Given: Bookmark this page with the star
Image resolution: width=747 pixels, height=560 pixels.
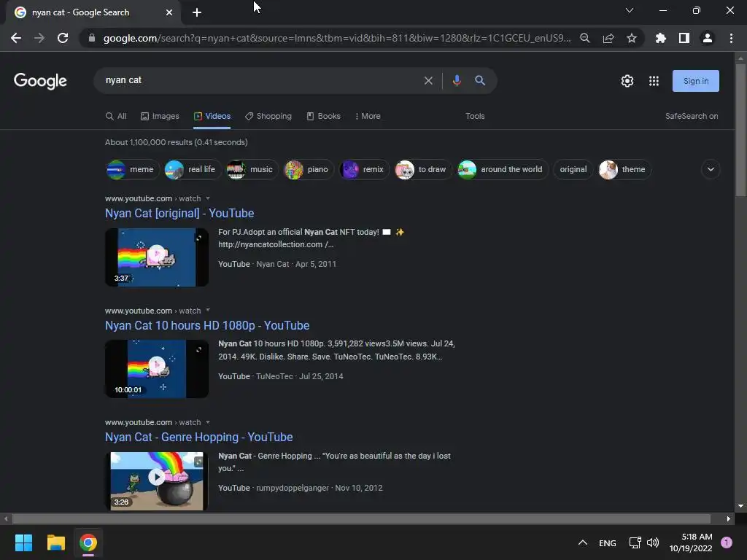Looking at the screenshot, I should [632, 38].
